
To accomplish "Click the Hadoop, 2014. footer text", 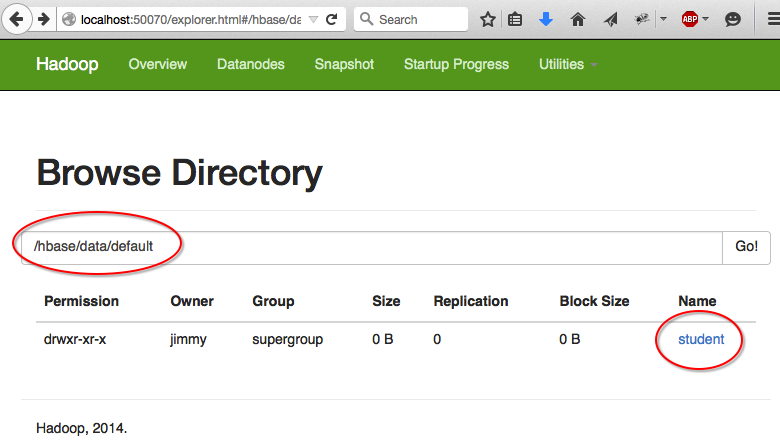I will coord(82,428).
